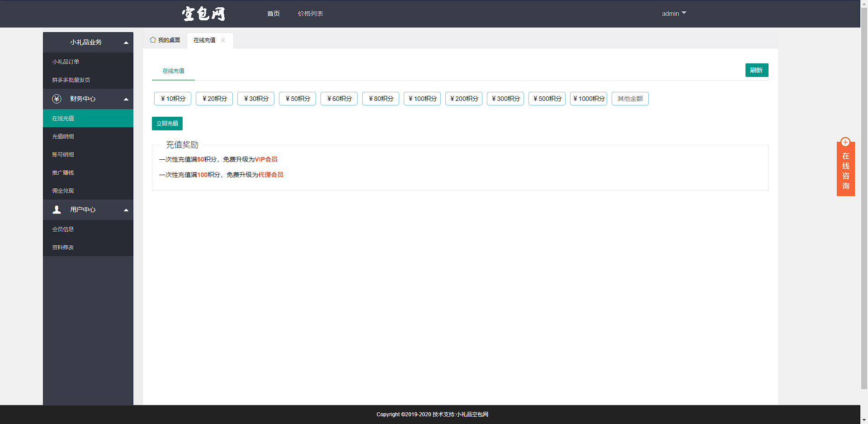
Task: Click the 充值奖励 heading
Action: [x=182, y=145]
